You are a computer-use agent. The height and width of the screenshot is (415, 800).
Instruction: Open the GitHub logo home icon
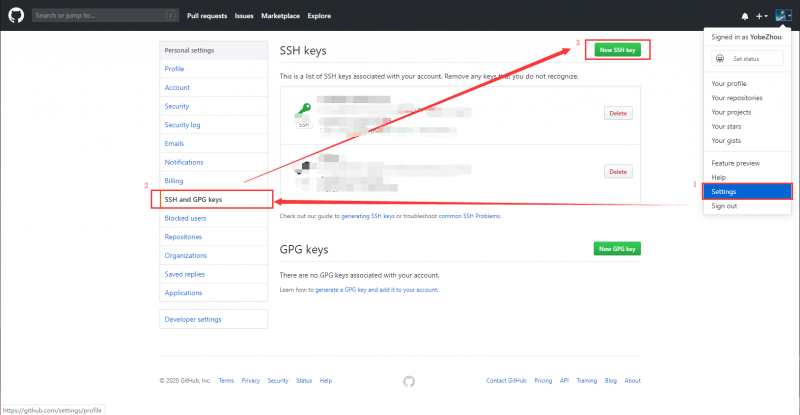click(x=16, y=15)
